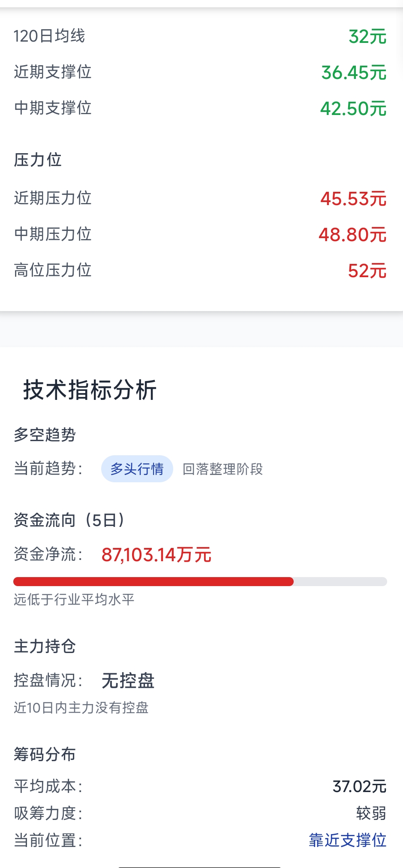The image size is (403, 868).
Task: Tap the 中期压力位 48.80元 value
Action: 352,235
